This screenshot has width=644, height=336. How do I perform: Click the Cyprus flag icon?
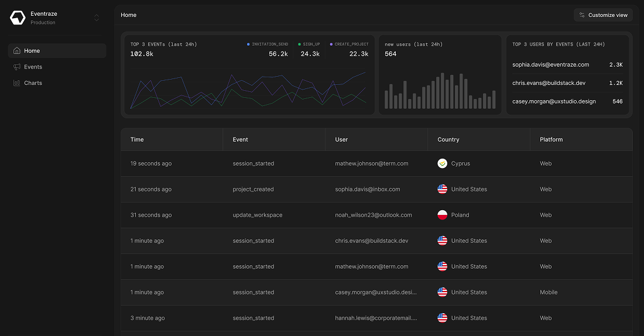tap(443, 163)
